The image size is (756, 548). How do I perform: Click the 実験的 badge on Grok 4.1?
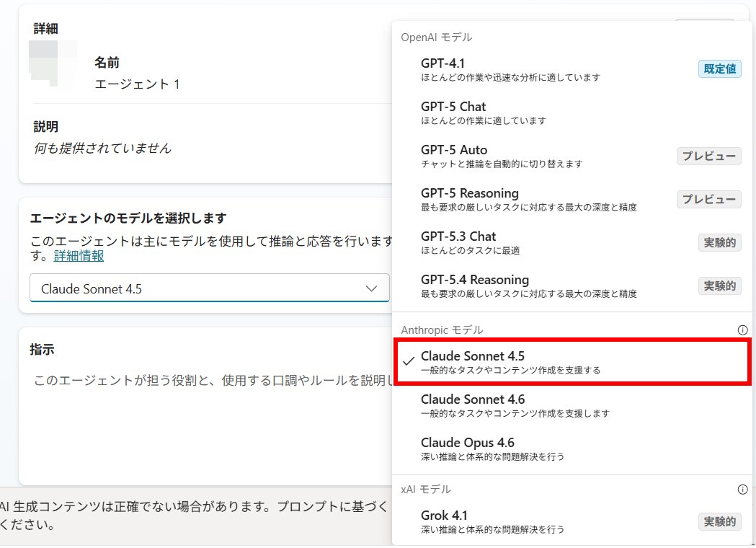(719, 521)
